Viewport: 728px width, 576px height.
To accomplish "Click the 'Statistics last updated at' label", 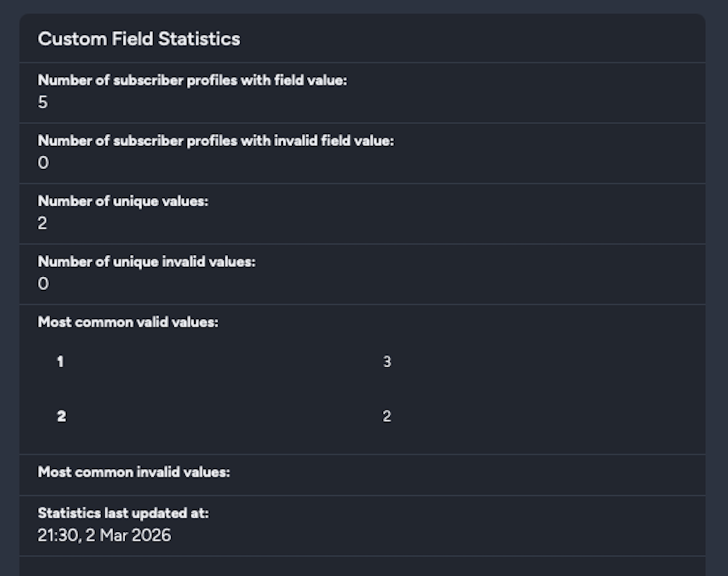I will 123,513.
